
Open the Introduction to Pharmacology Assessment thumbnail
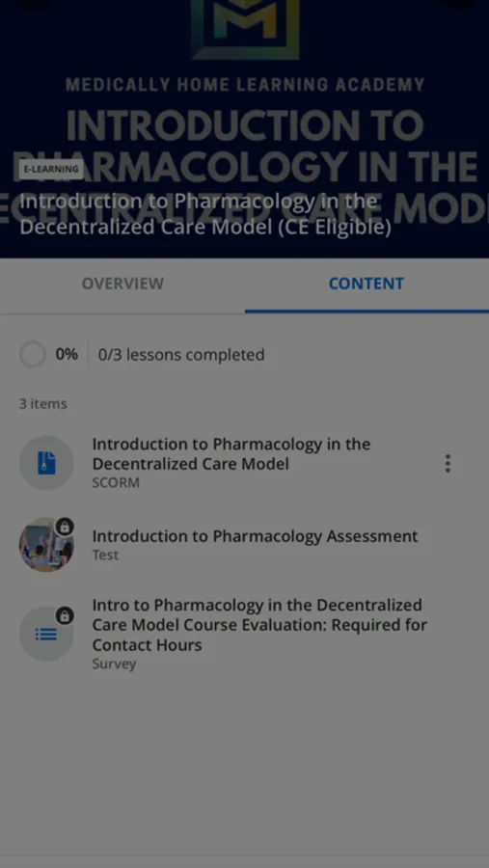[46, 545]
